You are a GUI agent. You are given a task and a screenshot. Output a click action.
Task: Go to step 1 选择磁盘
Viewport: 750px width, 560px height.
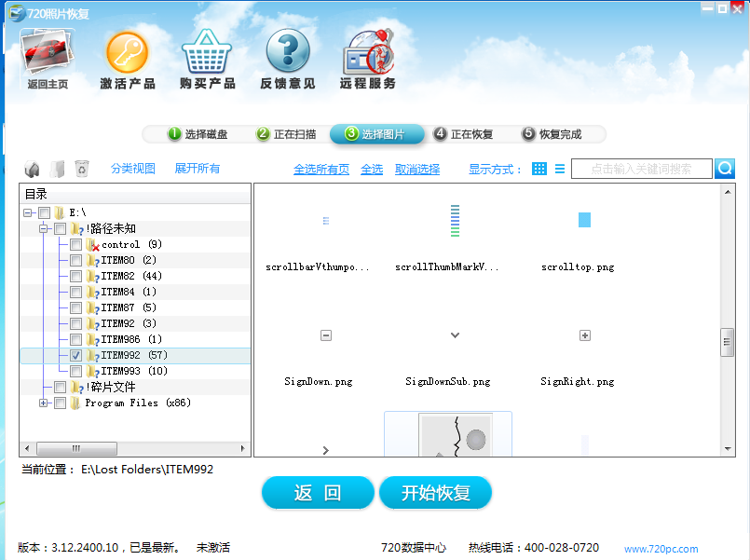tap(198, 134)
